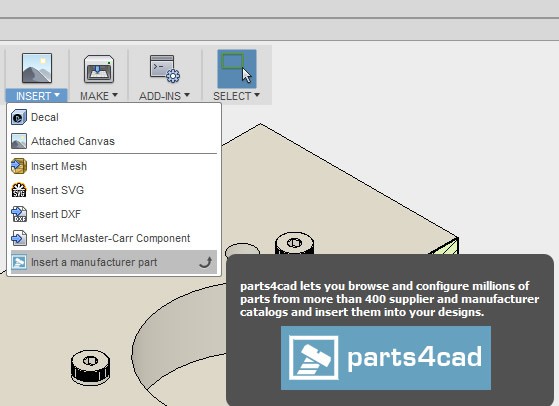
Task: Choose Insert DXF menu entry
Action: pos(114,214)
